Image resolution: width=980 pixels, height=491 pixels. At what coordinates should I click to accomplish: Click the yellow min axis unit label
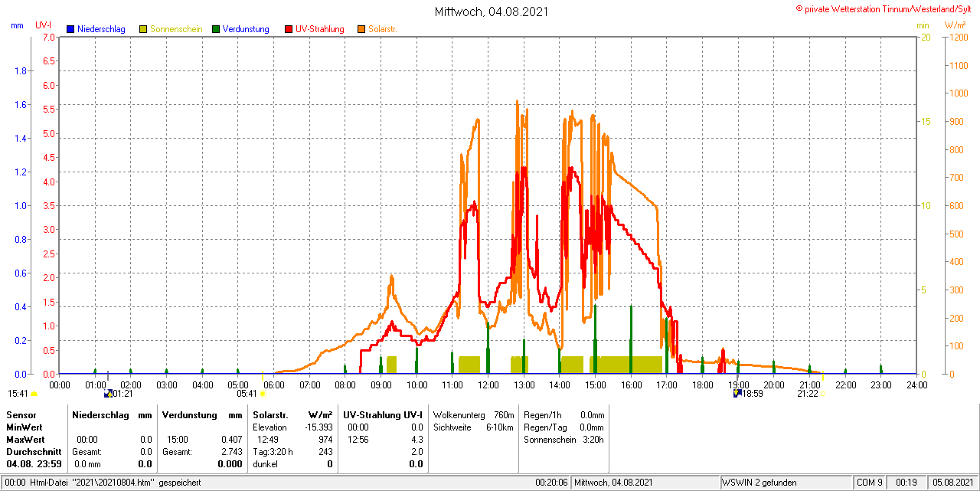tap(923, 25)
